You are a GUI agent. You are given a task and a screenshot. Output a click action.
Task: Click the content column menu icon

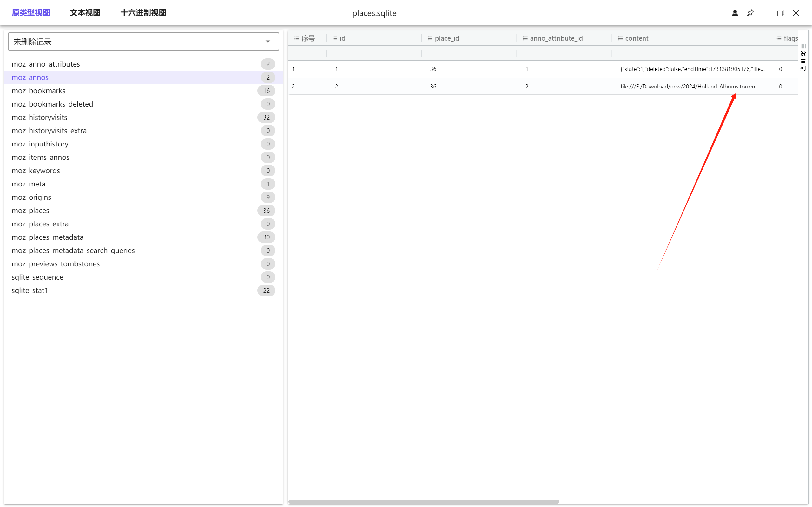(x=620, y=39)
